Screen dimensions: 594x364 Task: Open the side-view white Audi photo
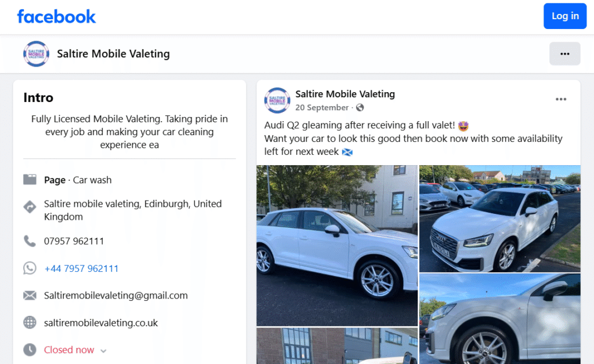336,245
